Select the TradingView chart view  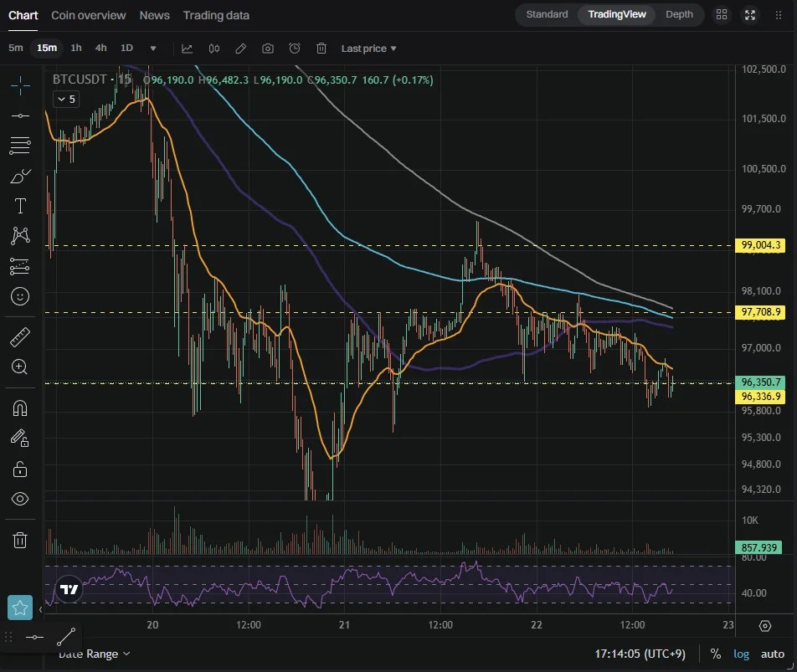coord(616,14)
